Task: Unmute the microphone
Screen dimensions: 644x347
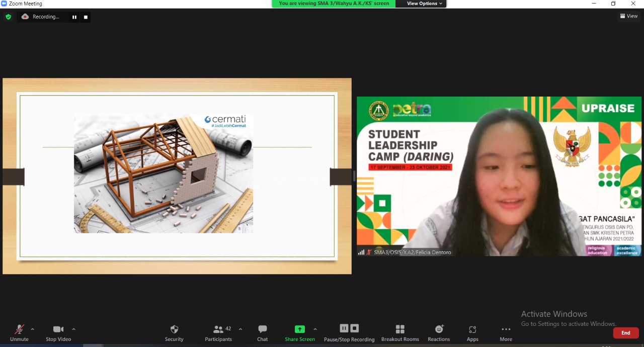Action: pyautogui.click(x=19, y=333)
